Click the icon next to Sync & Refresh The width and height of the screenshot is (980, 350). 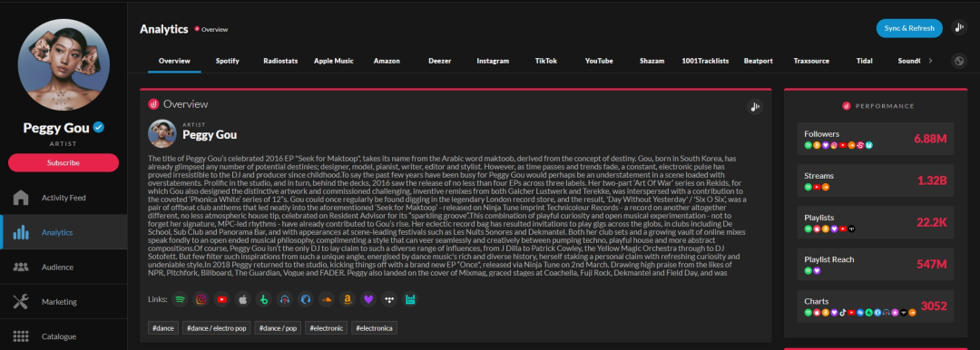click(x=959, y=27)
